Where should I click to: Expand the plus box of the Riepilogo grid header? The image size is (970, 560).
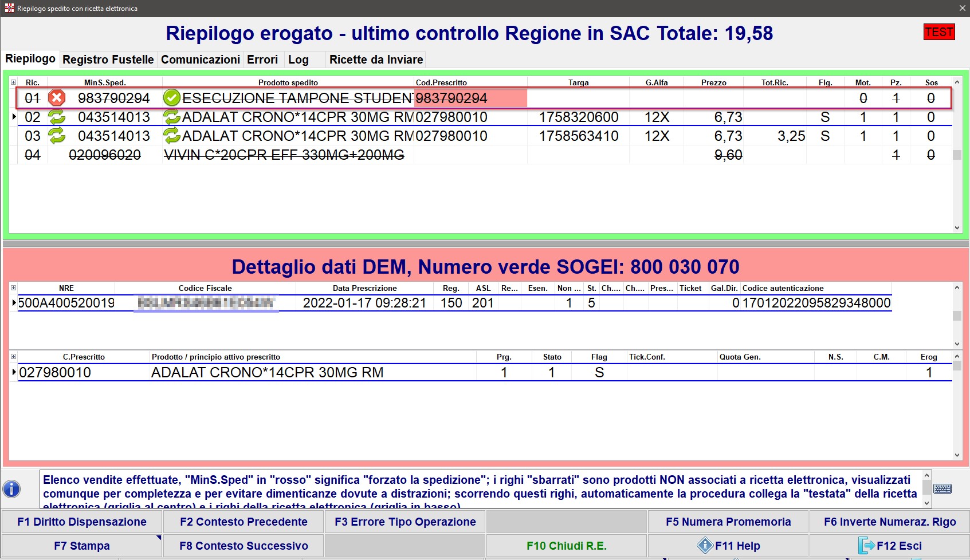click(x=13, y=82)
